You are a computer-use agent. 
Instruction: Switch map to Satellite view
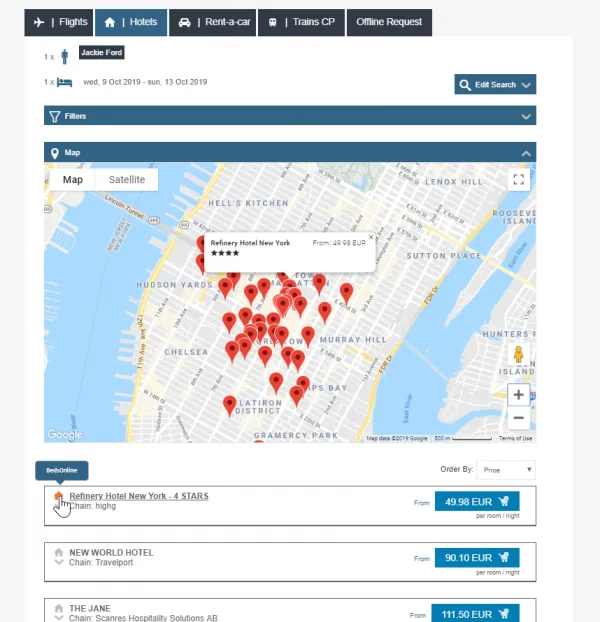[x=127, y=180]
